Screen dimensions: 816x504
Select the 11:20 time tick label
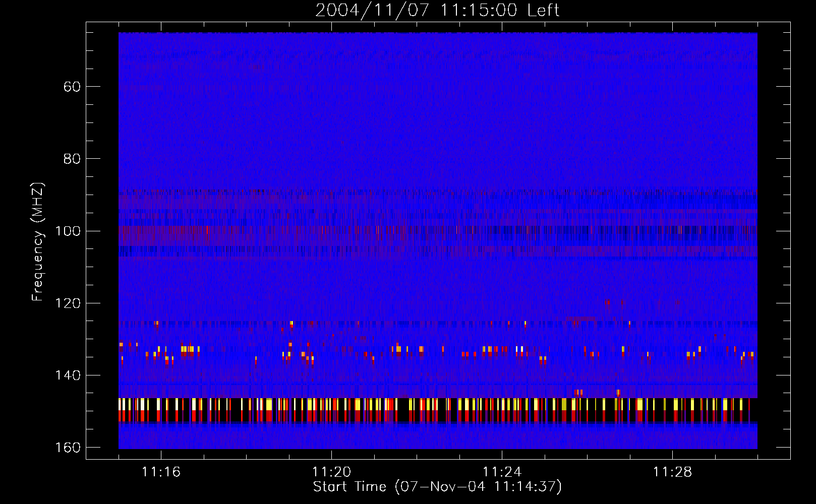331,472
